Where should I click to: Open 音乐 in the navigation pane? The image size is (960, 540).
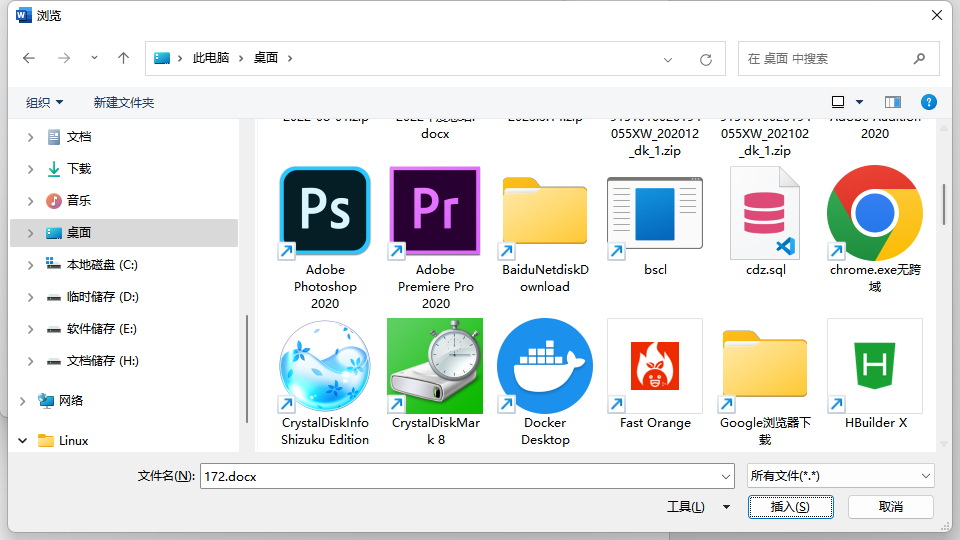pos(79,200)
